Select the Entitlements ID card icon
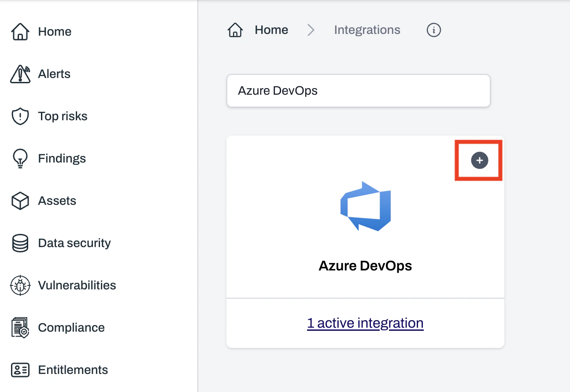Viewport: 570px width, 392px height. (20, 370)
